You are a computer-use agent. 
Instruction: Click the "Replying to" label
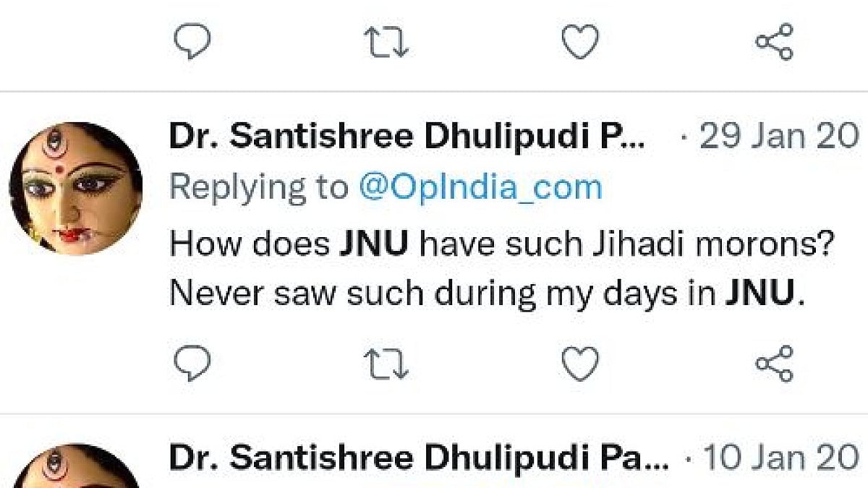tap(258, 187)
